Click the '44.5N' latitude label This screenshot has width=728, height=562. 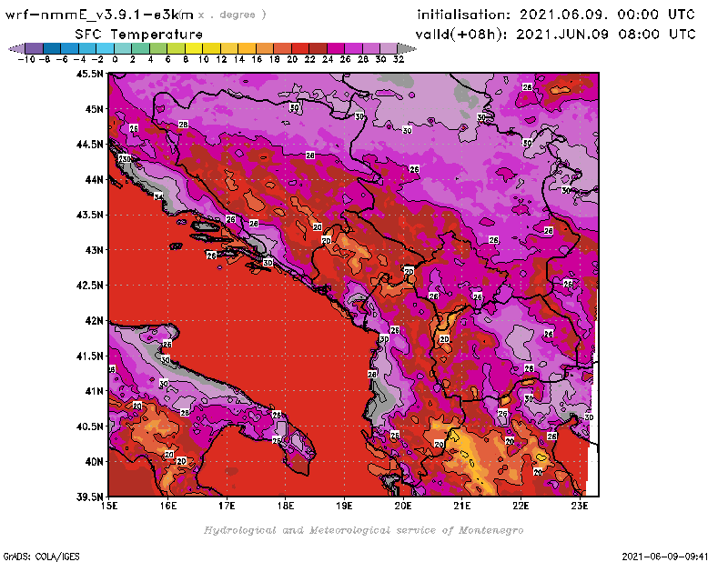point(89,144)
